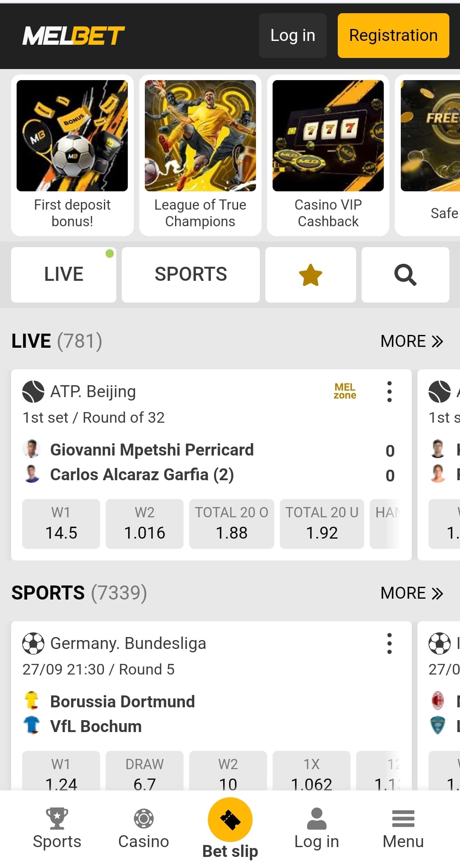460x868 pixels.
Task: Expand MORE sports events
Action: [x=411, y=593]
